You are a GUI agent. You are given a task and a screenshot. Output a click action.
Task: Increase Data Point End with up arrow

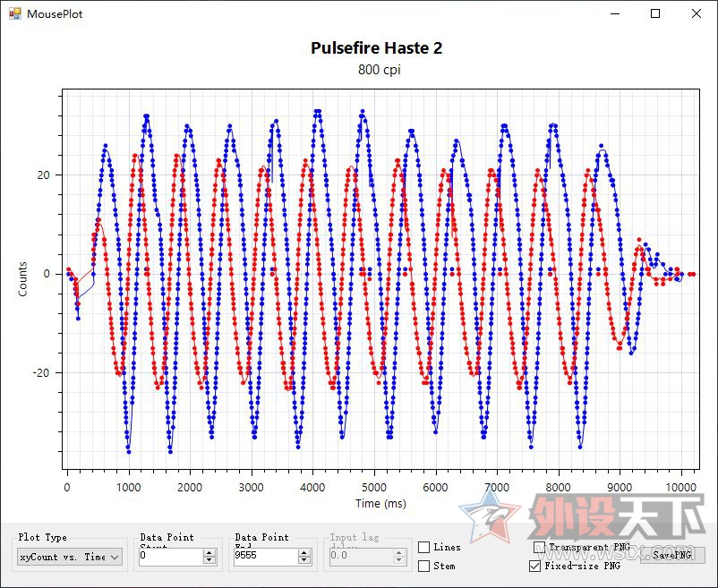[x=304, y=553]
